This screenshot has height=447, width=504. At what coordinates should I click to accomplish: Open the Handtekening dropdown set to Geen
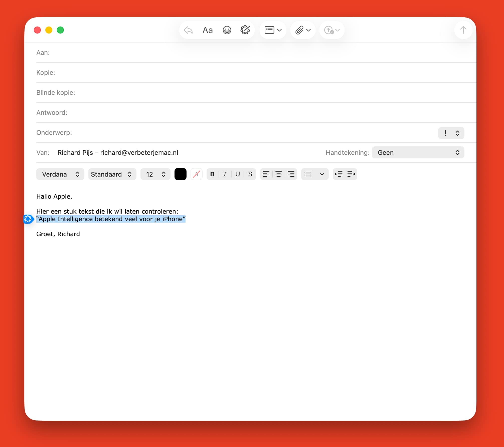point(418,152)
